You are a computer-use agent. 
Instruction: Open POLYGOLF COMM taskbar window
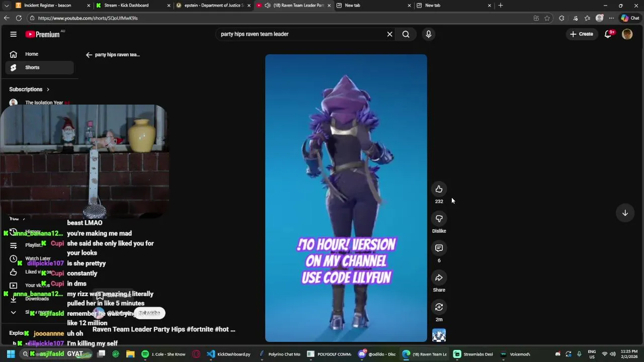coord(330,354)
